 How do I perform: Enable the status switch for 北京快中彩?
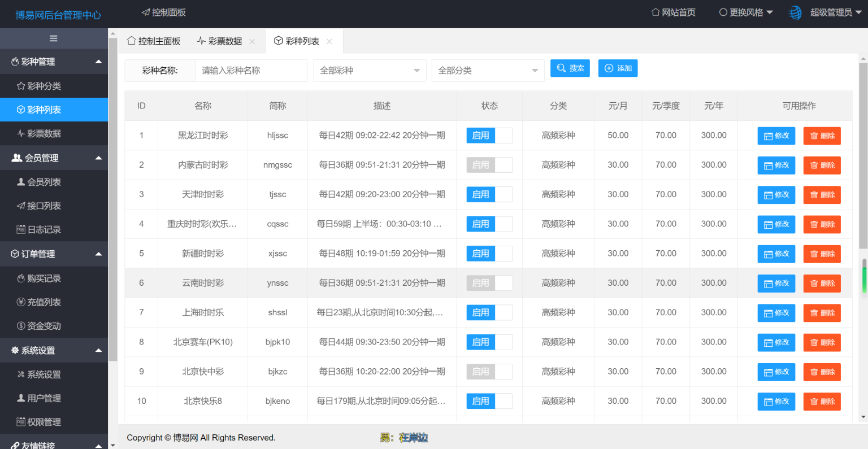point(489,372)
